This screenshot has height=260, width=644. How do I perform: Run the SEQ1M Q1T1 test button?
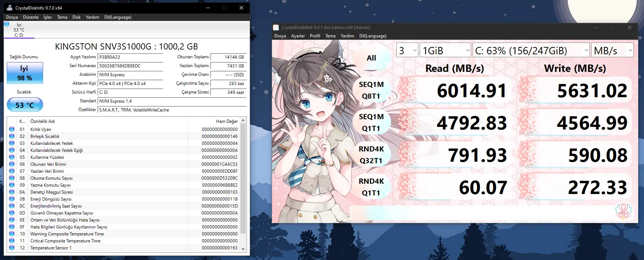371,122
